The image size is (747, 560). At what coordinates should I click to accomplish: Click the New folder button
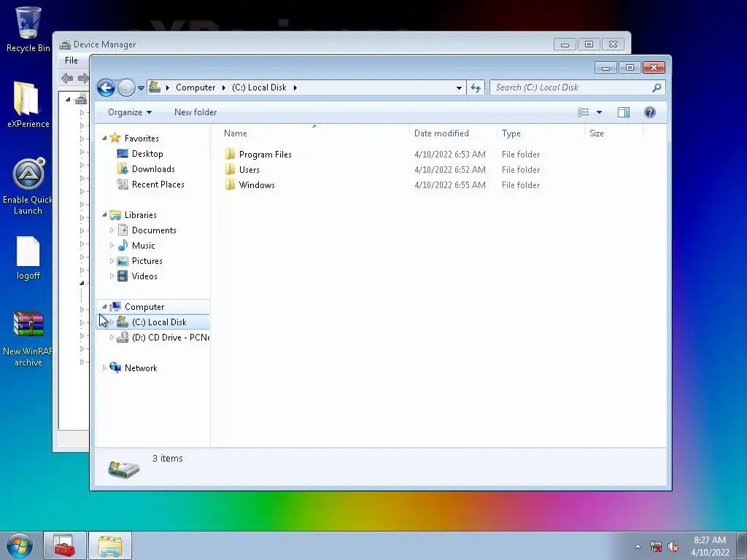pos(196,112)
